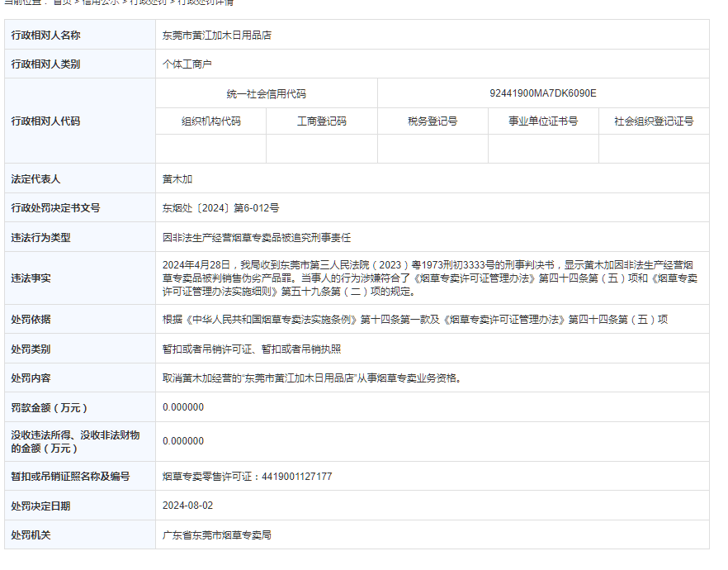This screenshot has width=728, height=570.
Task: Click the 处罚决定日期 label
Action: point(41,506)
